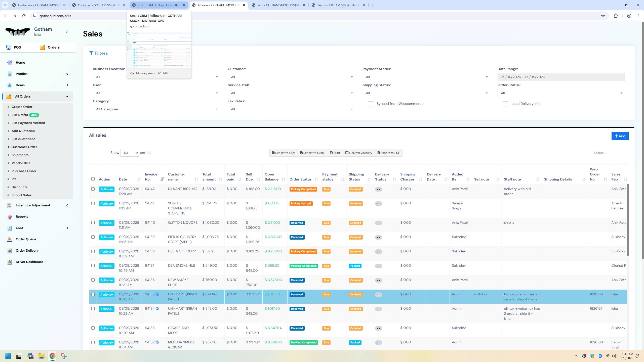644x362 pixels.
Task: Open File Explorer from taskbar
Action: [x=41, y=356]
